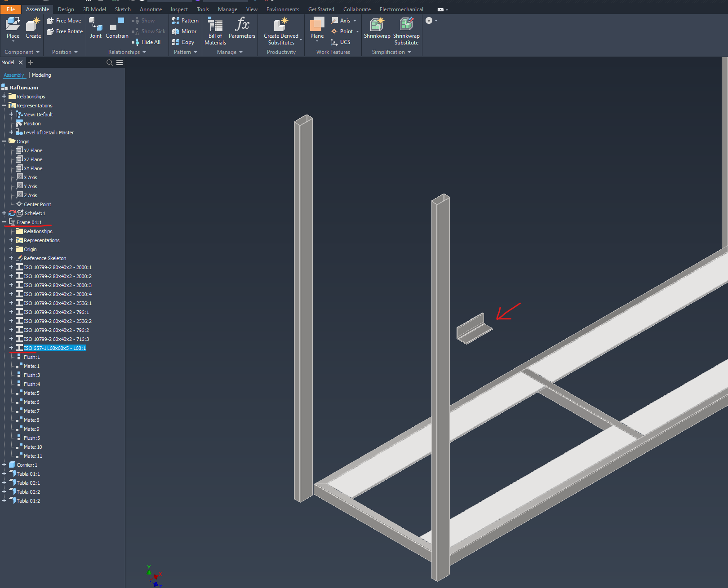
Task: Open the Axis dropdown arrow
Action: (356, 20)
